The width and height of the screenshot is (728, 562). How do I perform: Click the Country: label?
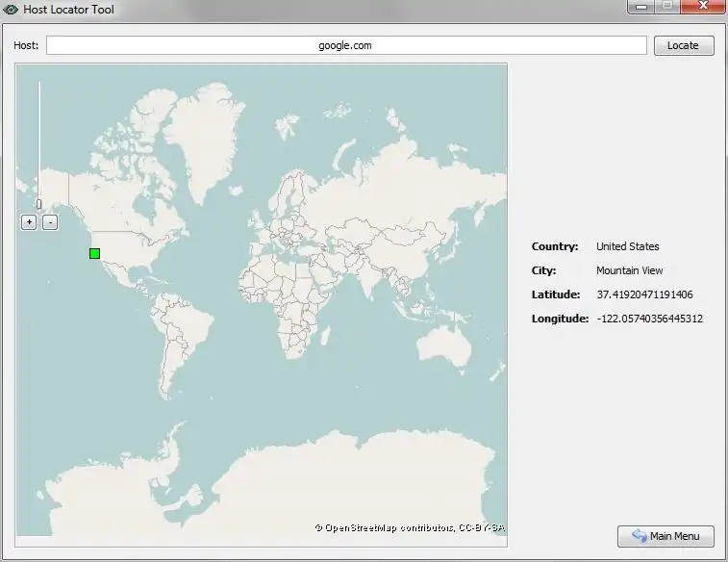tap(555, 246)
